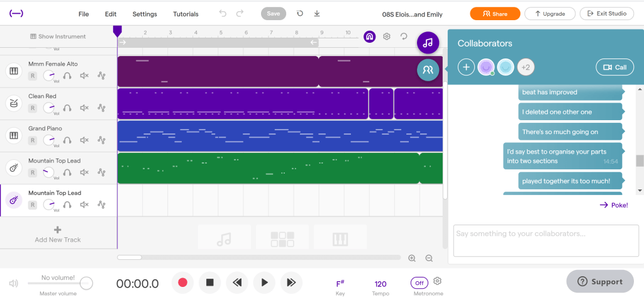Click the zoom in magnifier icon

412,258
